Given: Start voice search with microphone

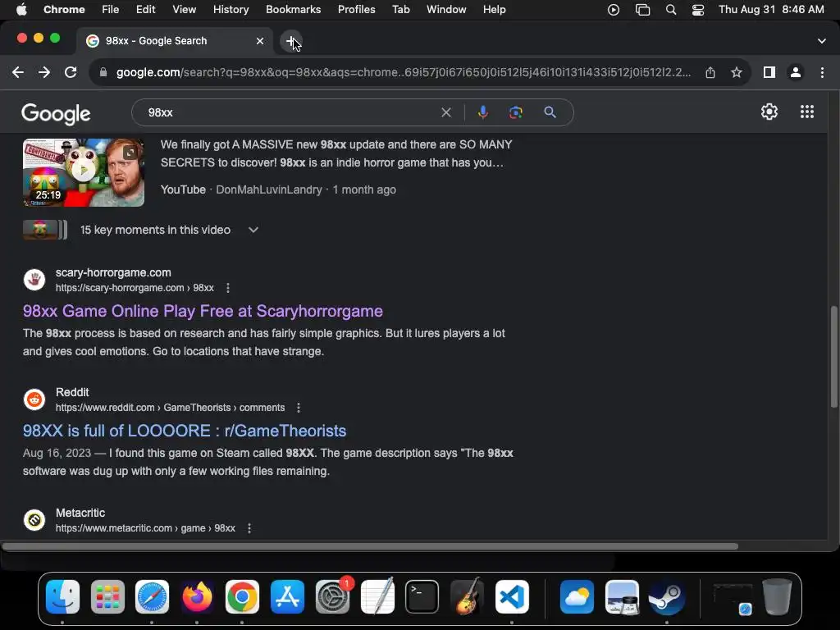Looking at the screenshot, I should click(x=482, y=112).
